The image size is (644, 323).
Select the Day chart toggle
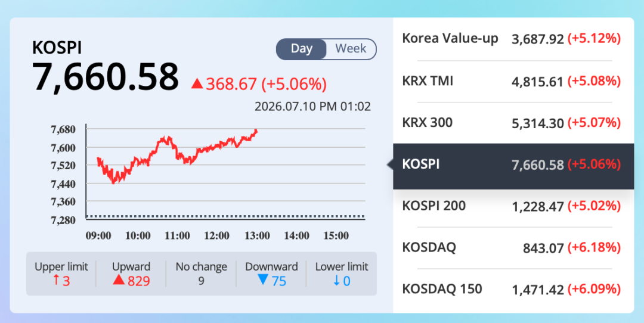click(302, 49)
